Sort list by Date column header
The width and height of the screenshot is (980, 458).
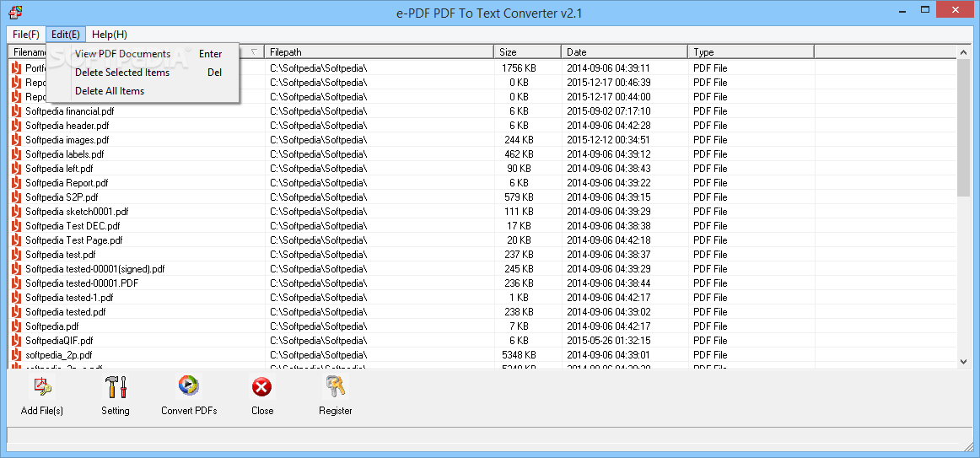[x=625, y=52]
